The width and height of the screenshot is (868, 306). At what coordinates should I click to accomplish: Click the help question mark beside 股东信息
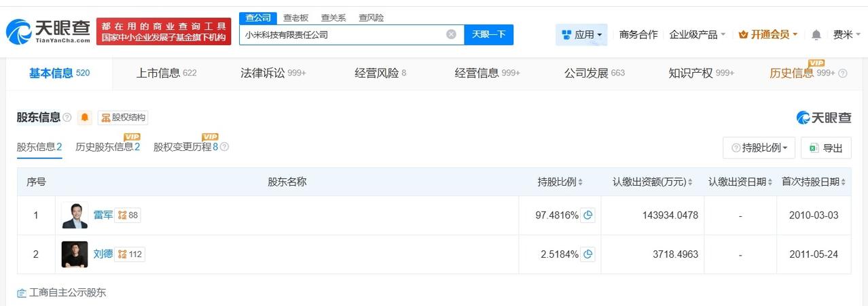[67, 118]
